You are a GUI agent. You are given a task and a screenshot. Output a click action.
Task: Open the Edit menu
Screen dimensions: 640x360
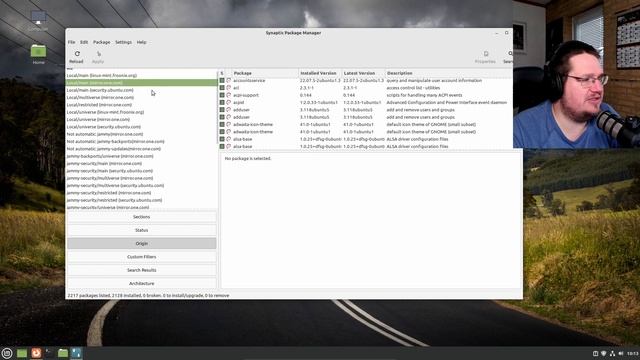(84, 42)
